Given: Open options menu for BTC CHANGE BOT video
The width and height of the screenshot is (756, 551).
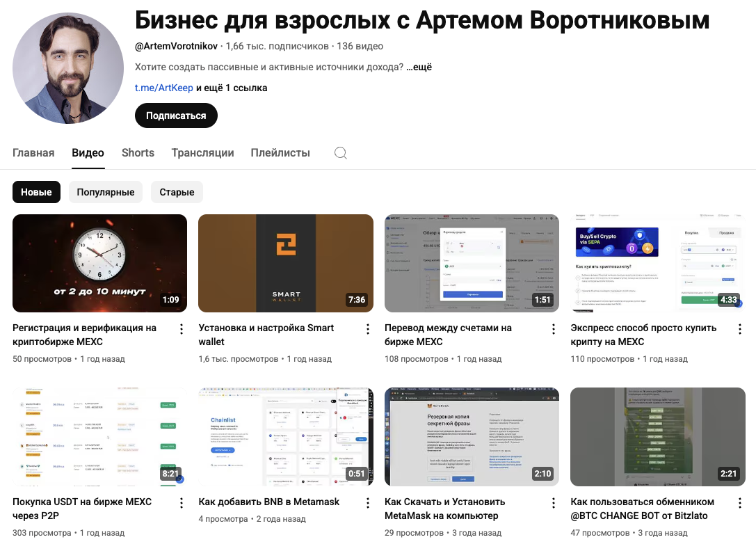Looking at the screenshot, I should click(739, 503).
